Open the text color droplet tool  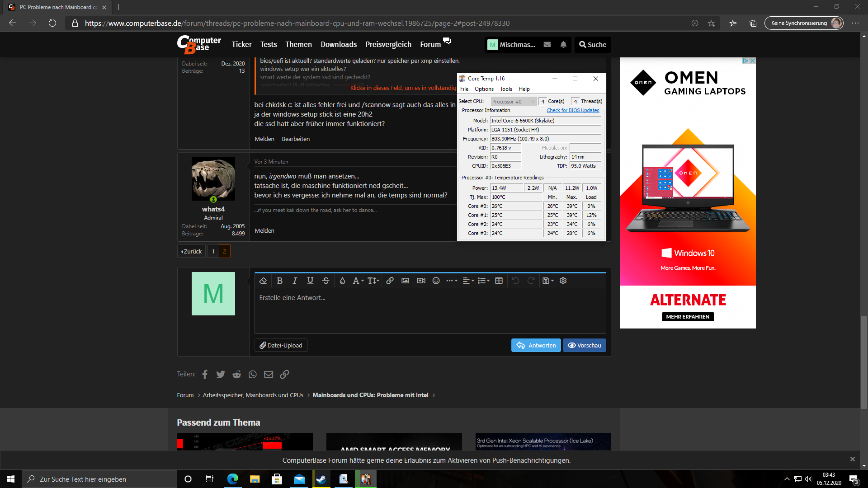[x=342, y=281]
